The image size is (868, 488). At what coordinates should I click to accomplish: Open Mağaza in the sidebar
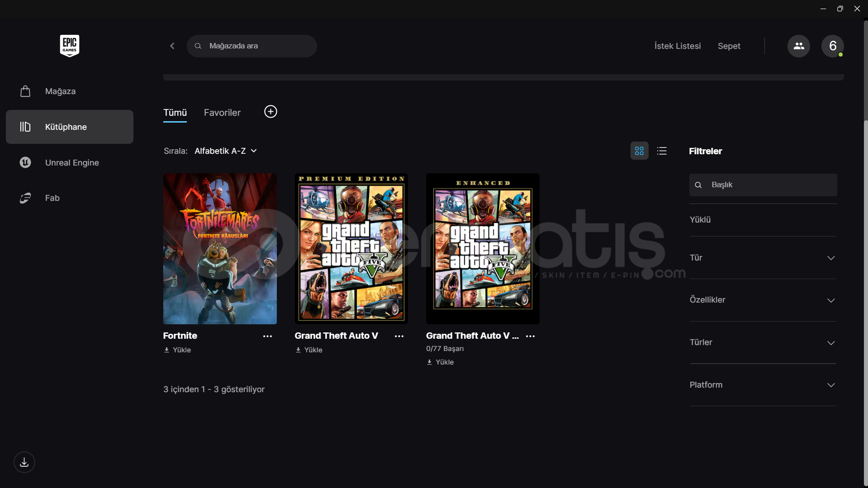click(x=60, y=91)
